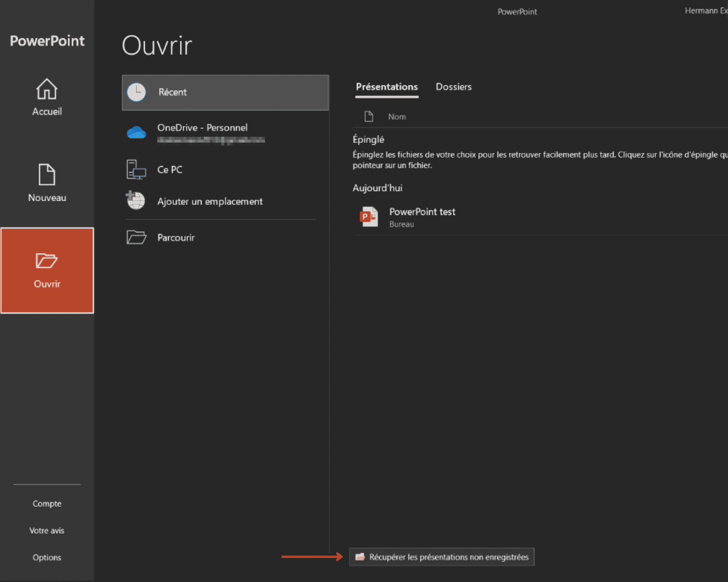728x582 pixels.
Task: Click the Récent clock icon
Action: tap(136, 92)
